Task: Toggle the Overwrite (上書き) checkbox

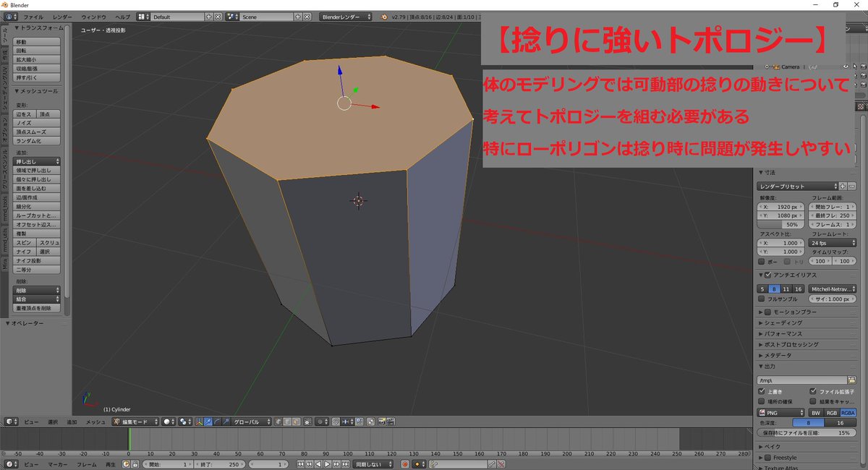Action: click(761, 391)
